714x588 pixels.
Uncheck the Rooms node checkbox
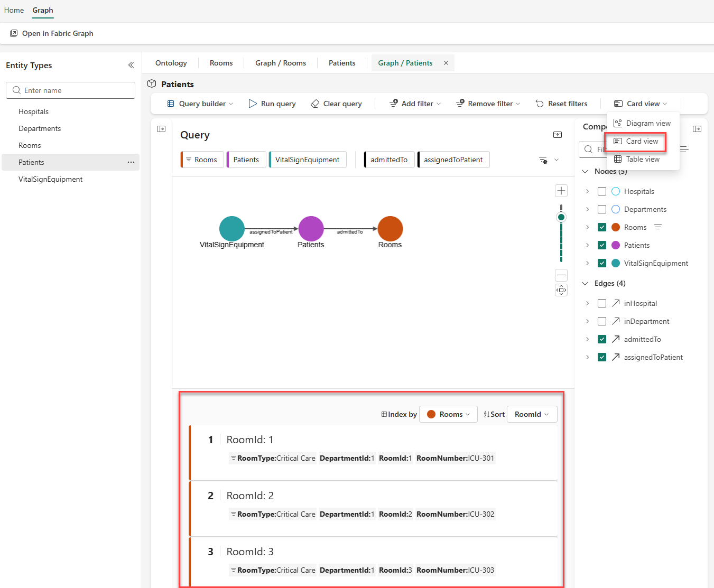click(x=602, y=227)
